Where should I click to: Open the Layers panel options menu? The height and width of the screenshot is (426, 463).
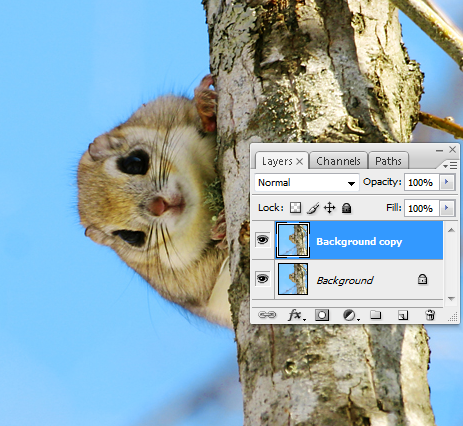(x=450, y=165)
